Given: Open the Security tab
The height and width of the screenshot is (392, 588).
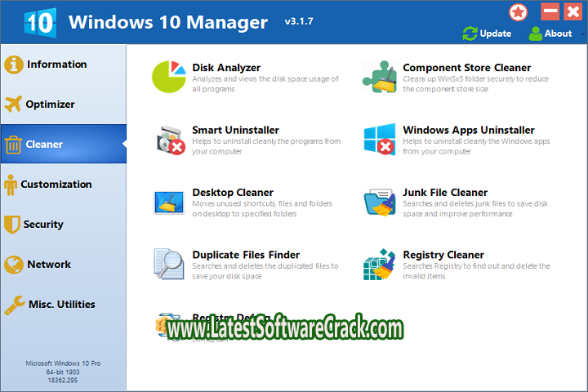Looking at the screenshot, I should [64, 225].
